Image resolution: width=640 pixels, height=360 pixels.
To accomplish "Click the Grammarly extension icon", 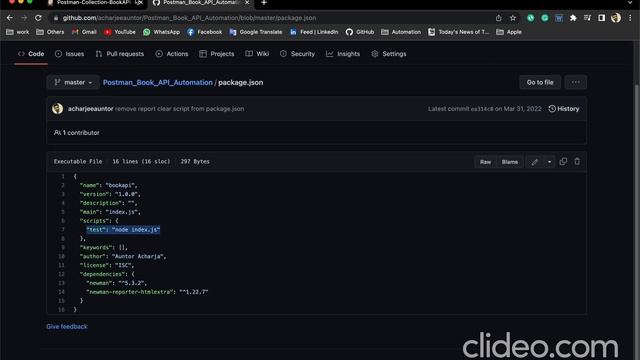I will [544, 18].
